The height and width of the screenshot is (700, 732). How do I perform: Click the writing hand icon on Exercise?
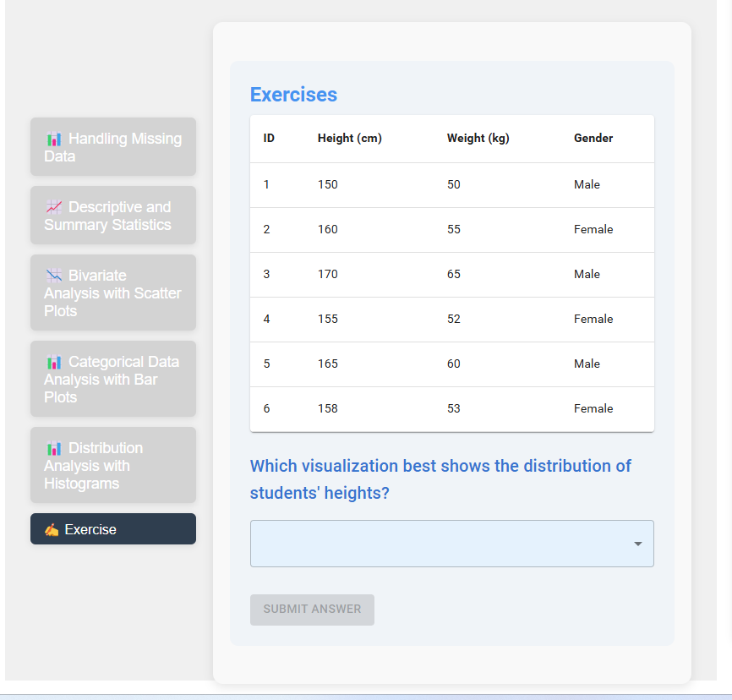52,529
